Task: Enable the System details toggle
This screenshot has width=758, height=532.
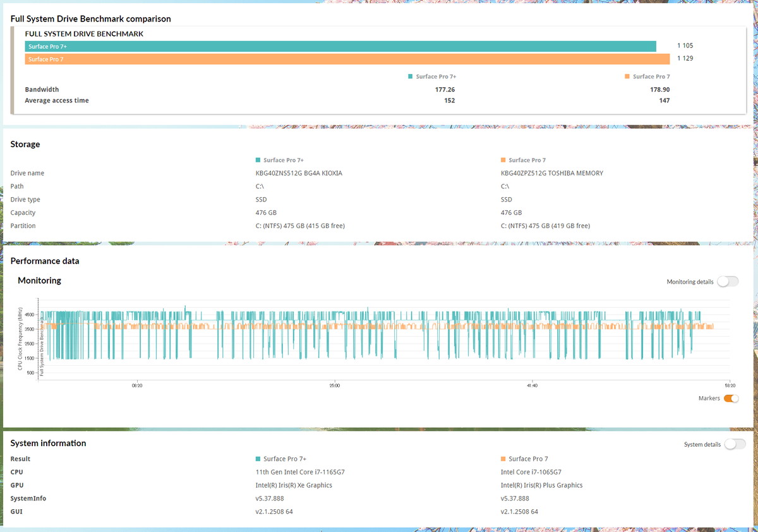Action: [735, 444]
